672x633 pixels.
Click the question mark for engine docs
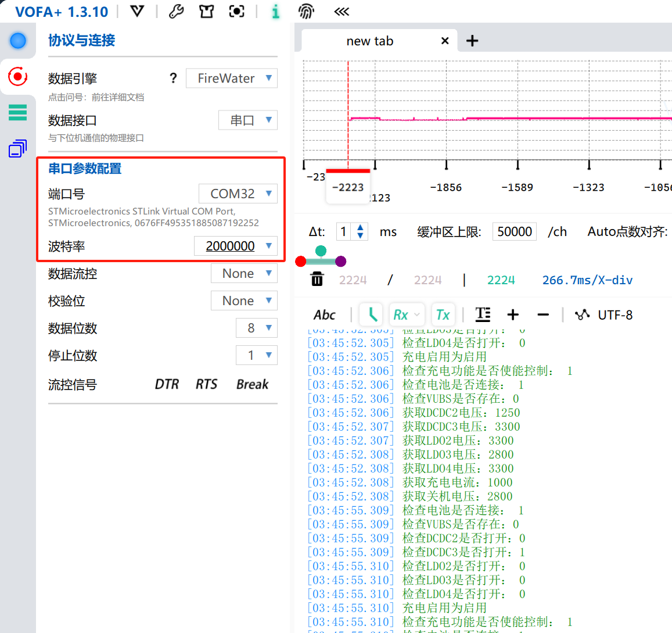pyautogui.click(x=173, y=78)
